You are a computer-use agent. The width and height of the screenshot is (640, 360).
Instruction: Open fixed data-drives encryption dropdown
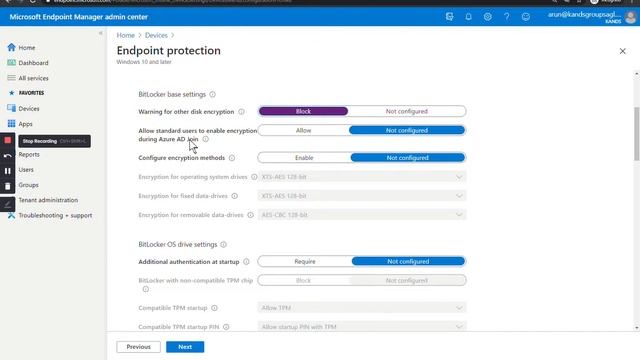coord(362,196)
